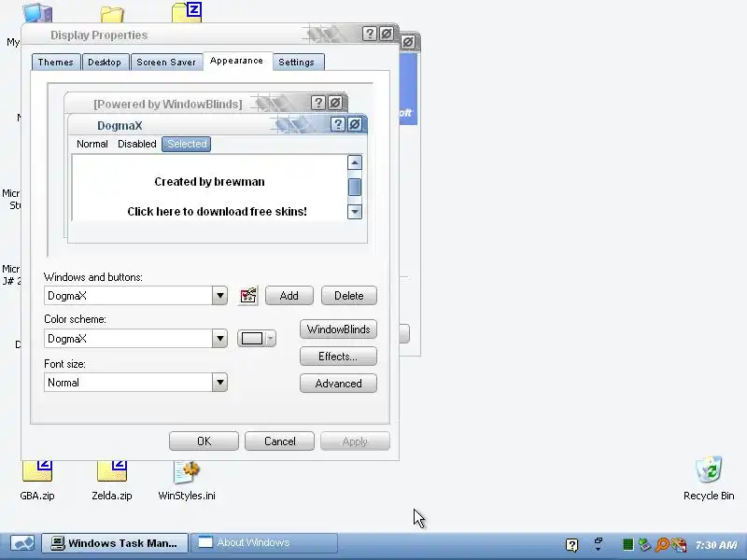Switch to About Windows in the taskbar
747x560 pixels.
(x=264, y=543)
